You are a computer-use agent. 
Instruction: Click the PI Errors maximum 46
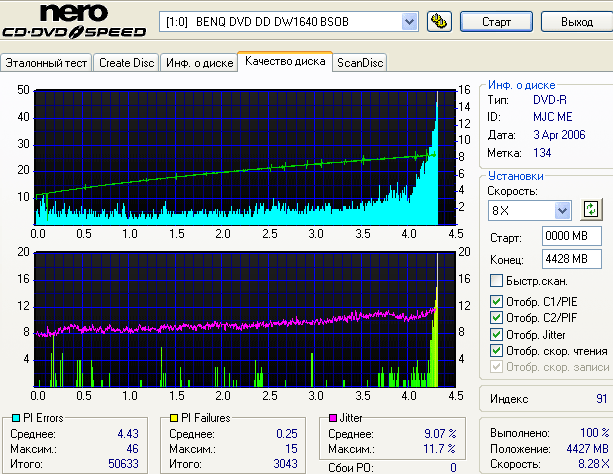132,449
